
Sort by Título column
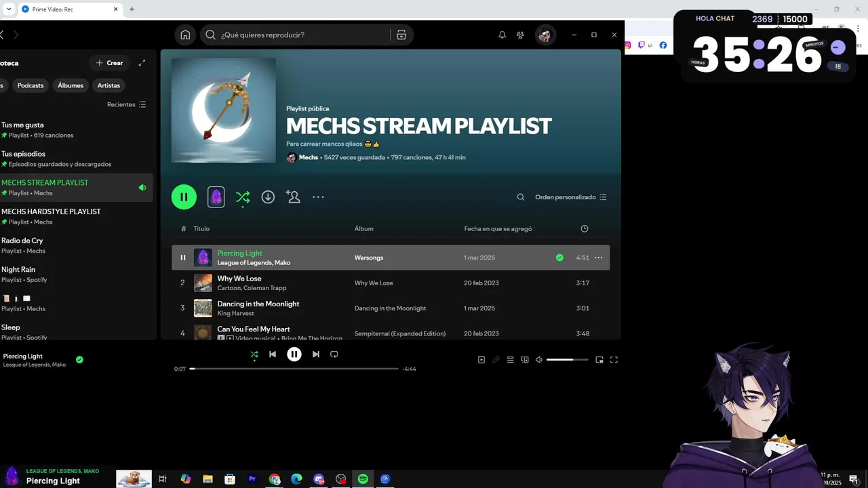point(201,229)
